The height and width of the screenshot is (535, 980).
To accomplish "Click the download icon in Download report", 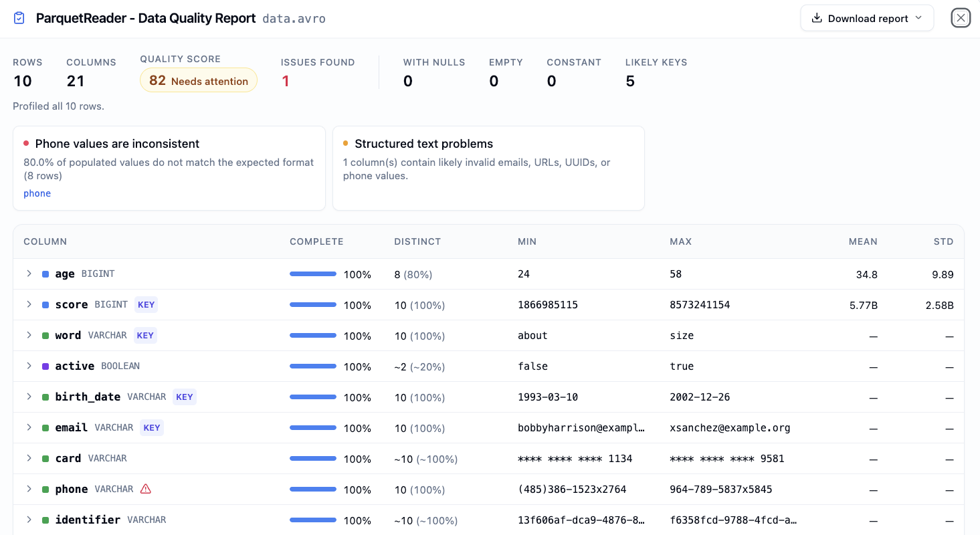I will (817, 18).
